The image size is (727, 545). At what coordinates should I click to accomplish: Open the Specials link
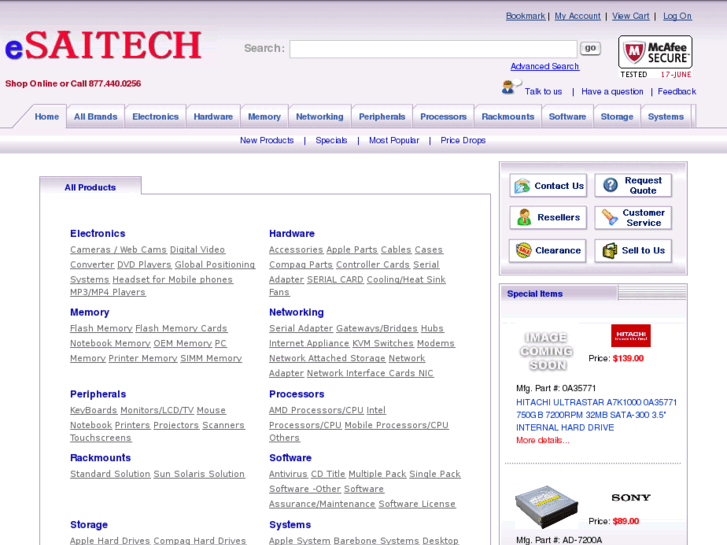click(x=331, y=140)
